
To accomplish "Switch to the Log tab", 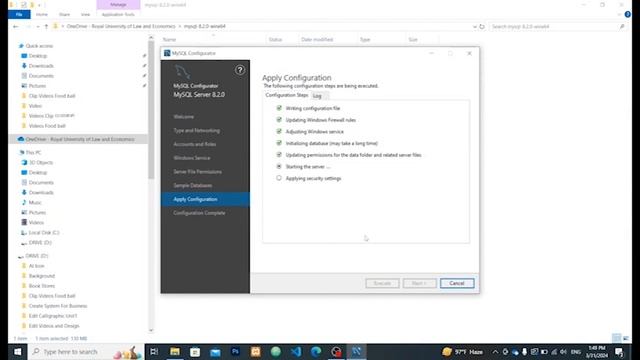I will (317, 96).
